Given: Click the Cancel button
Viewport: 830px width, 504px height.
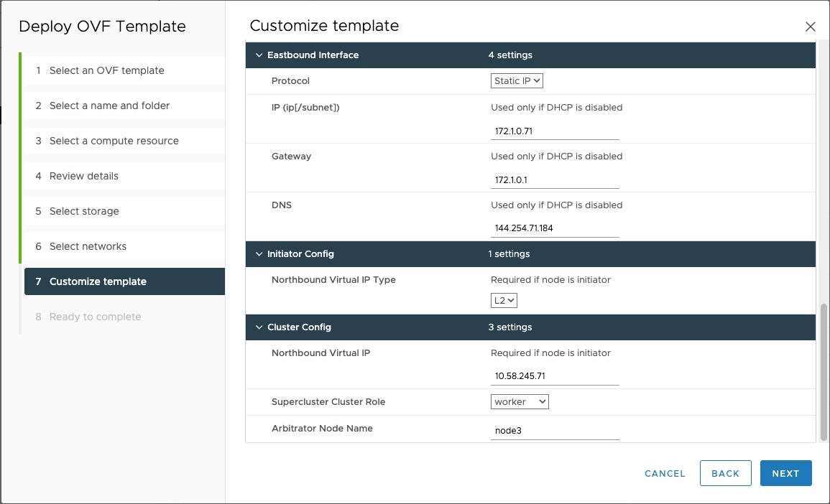Looking at the screenshot, I should [665, 473].
